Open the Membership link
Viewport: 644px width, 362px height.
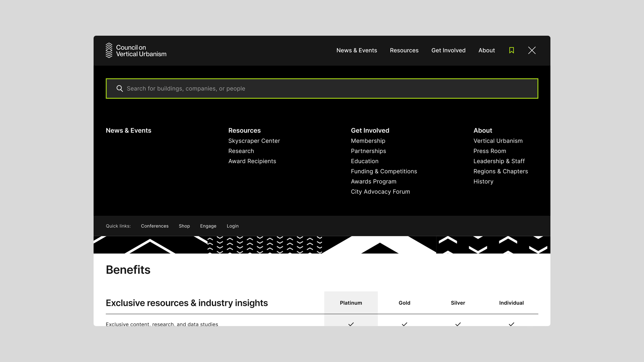[x=368, y=141]
